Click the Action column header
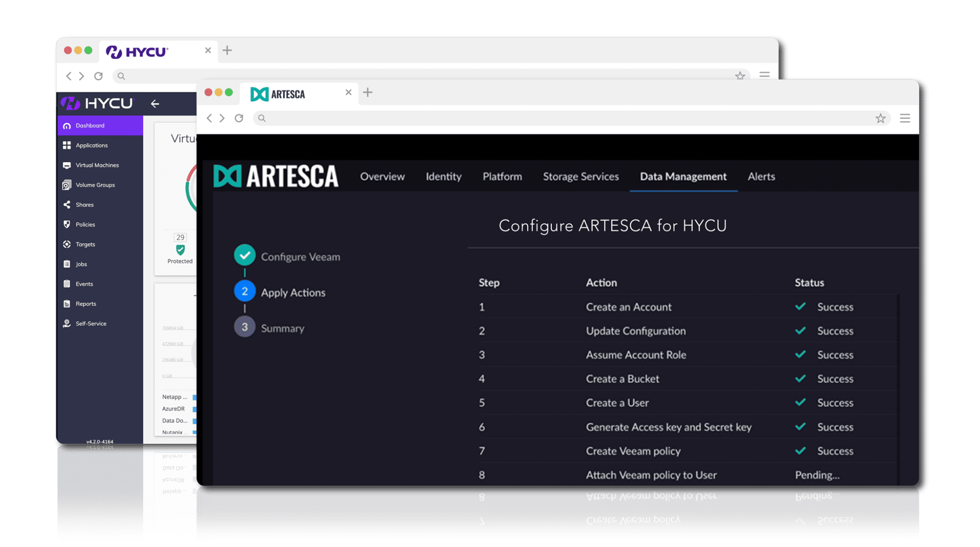The height and width of the screenshot is (547, 980). [x=601, y=282]
